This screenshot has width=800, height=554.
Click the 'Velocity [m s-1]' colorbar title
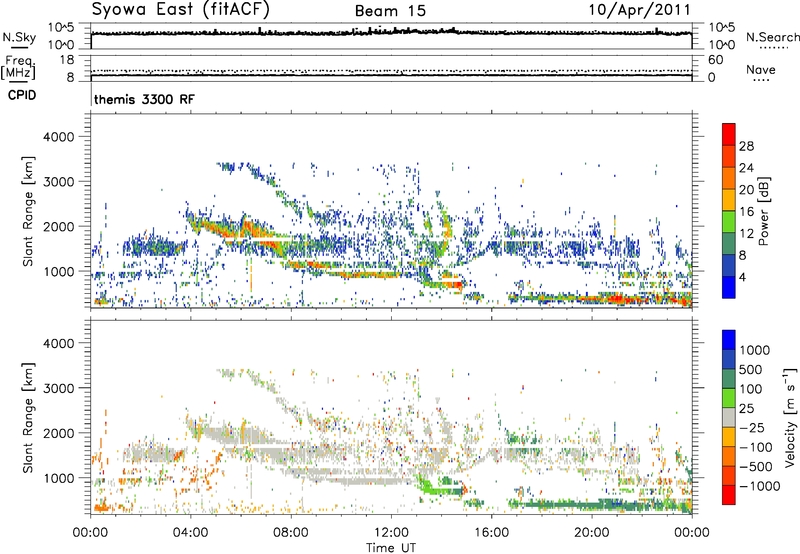point(790,417)
